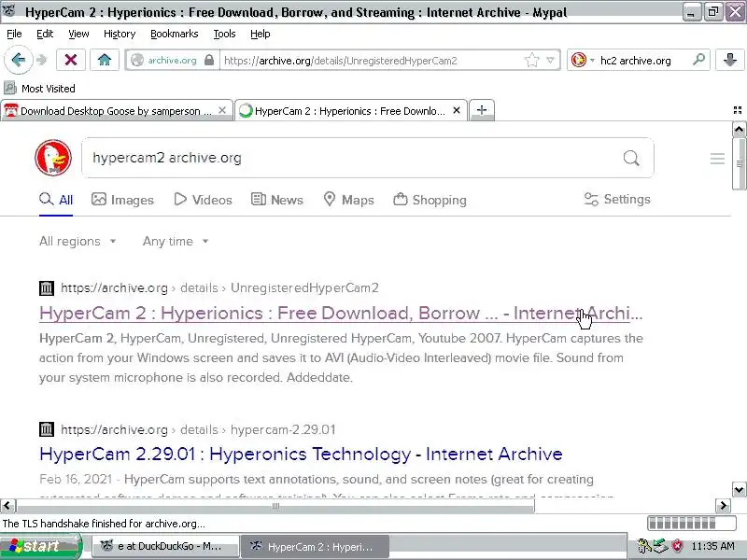Open HyperCam 2 : Hyperionics result link
The height and width of the screenshot is (560, 747).
coord(341,313)
